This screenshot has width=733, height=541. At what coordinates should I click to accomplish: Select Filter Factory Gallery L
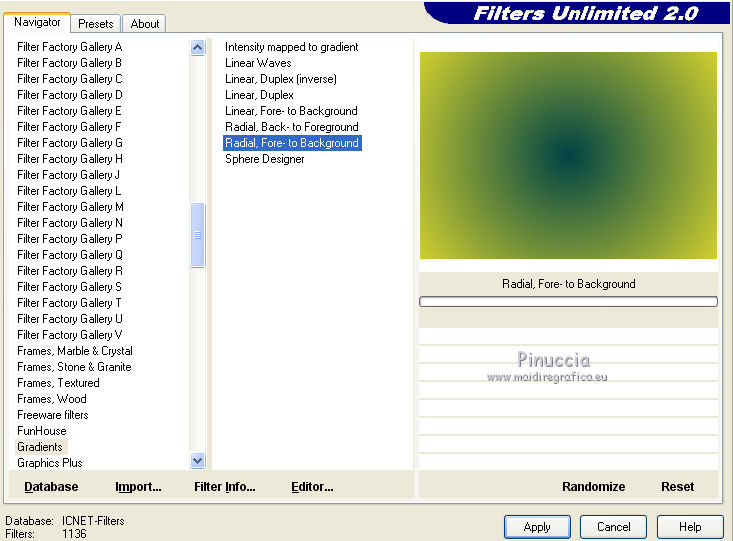point(69,191)
